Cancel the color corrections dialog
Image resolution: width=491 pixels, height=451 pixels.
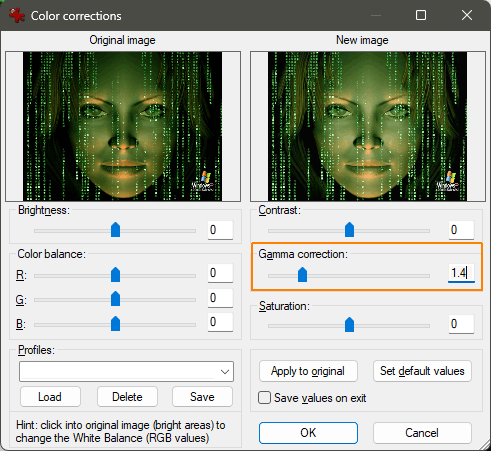pyautogui.click(x=422, y=433)
